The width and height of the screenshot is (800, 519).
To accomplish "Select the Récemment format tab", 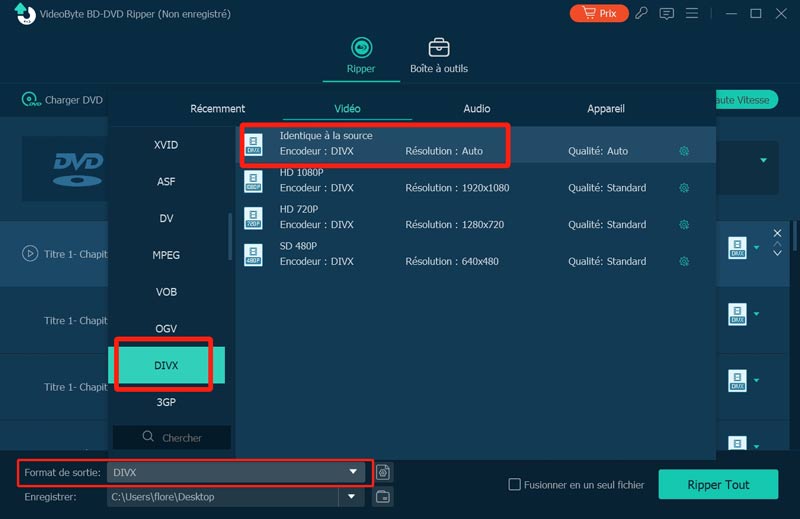I will coord(217,109).
